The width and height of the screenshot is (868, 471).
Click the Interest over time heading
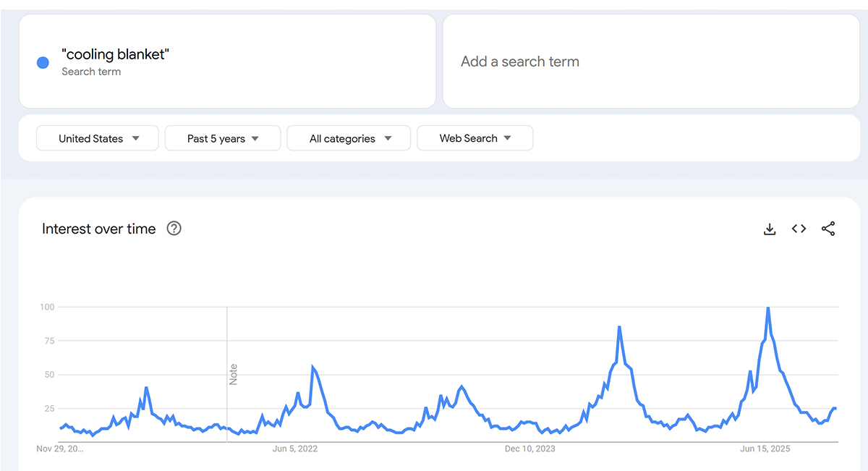99,229
